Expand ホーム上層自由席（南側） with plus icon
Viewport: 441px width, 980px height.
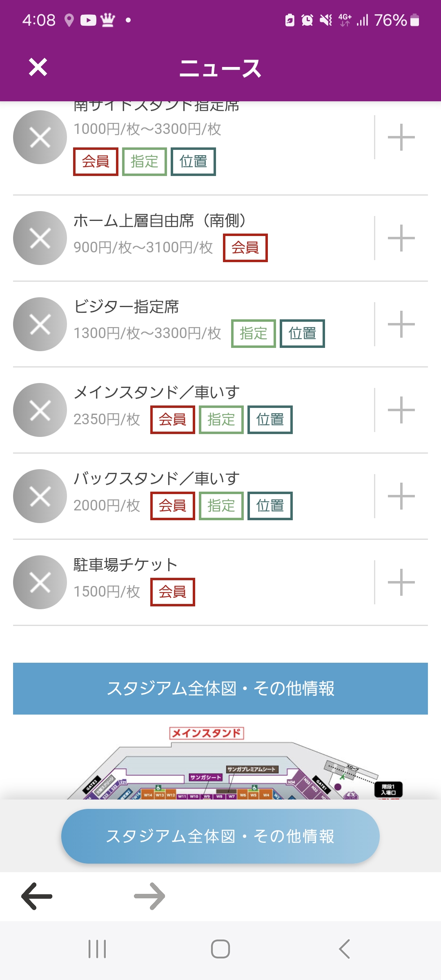click(401, 238)
